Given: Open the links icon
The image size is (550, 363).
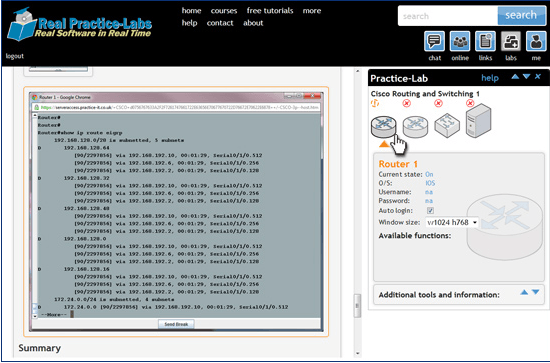Looking at the screenshot, I should [x=485, y=41].
